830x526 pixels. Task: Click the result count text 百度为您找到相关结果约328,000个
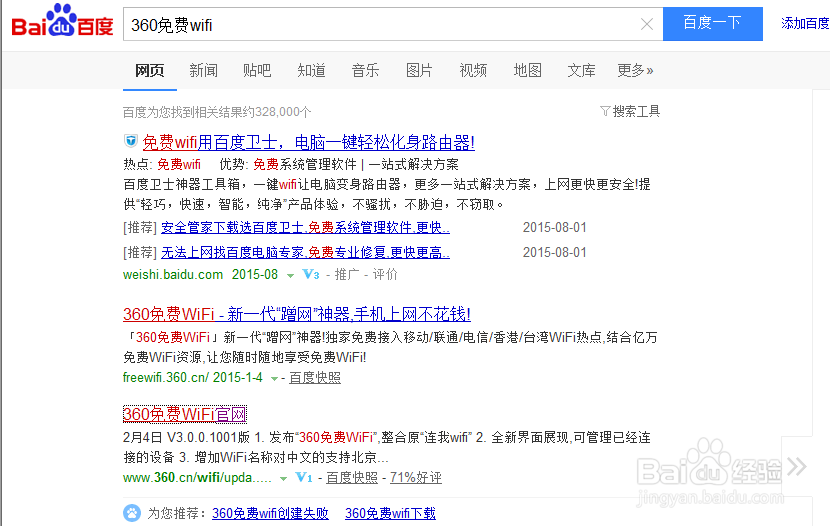click(x=217, y=112)
